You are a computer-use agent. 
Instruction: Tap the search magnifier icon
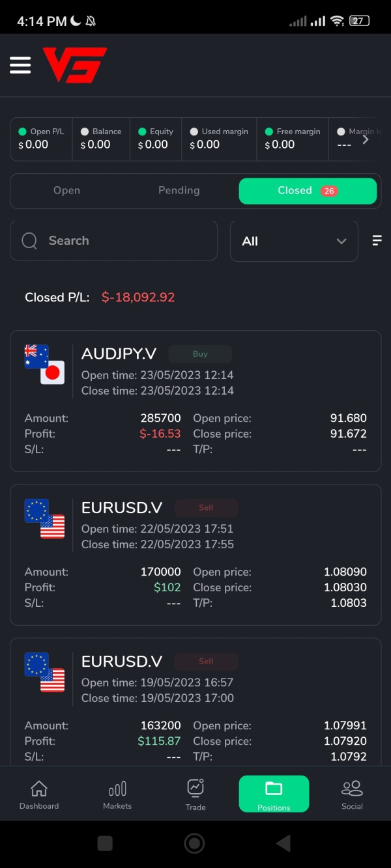[29, 241]
